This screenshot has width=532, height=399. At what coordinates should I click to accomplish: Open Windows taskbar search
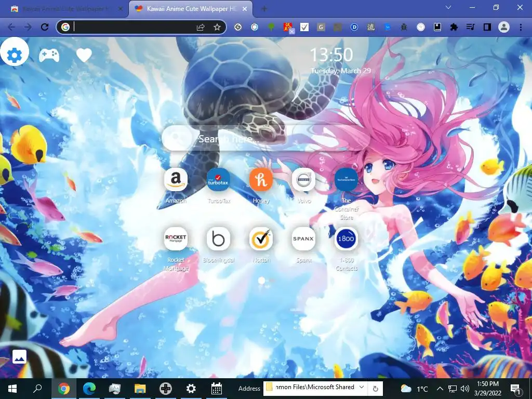tap(37, 389)
